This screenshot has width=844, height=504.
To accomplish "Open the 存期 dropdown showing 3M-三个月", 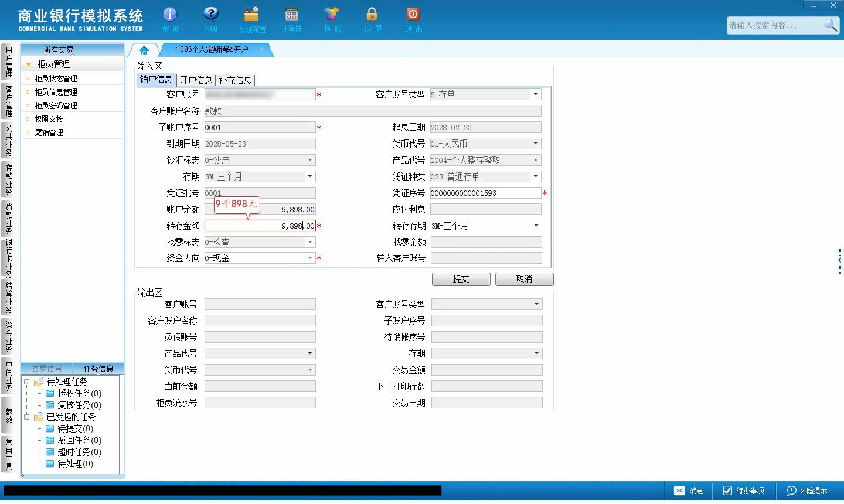I will click(x=310, y=176).
